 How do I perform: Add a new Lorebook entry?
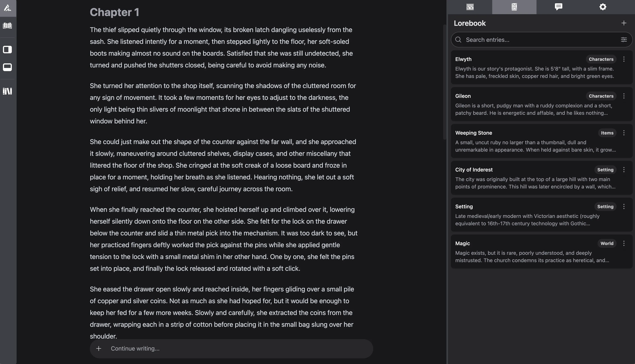[x=624, y=23]
